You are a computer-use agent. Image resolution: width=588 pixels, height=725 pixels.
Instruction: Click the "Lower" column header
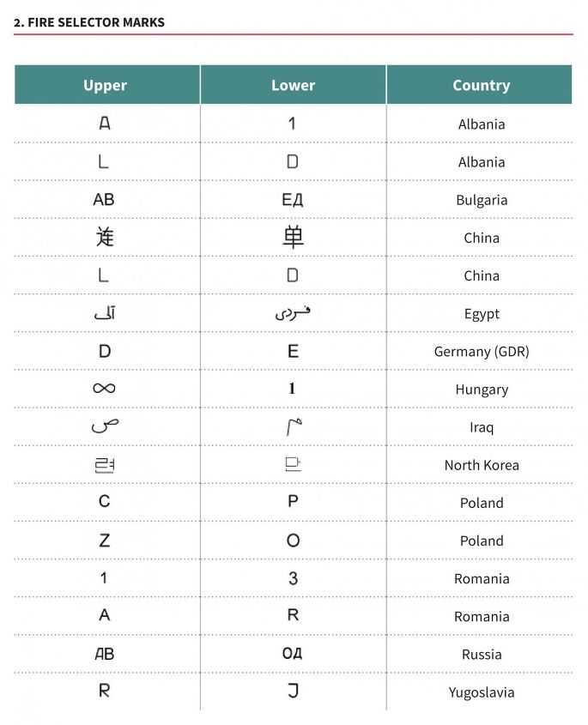point(293,85)
